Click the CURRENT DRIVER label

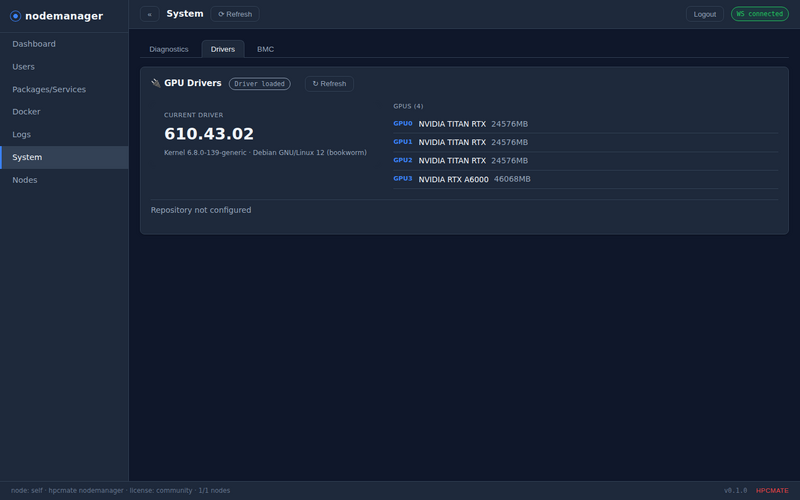pos(193,115)
